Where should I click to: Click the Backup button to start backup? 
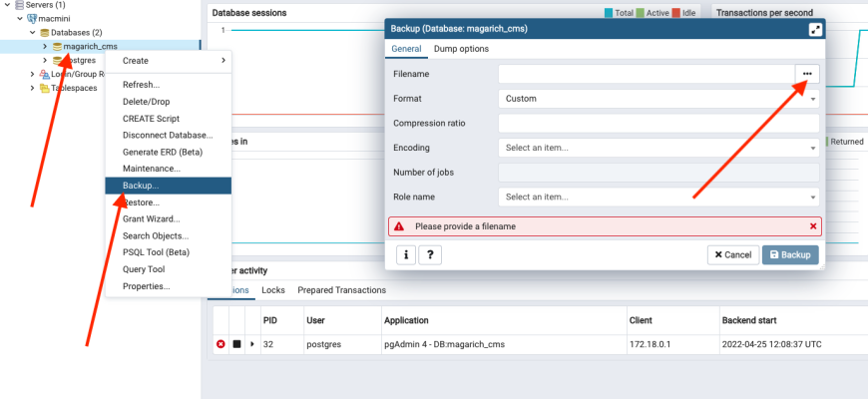point(790,254)
